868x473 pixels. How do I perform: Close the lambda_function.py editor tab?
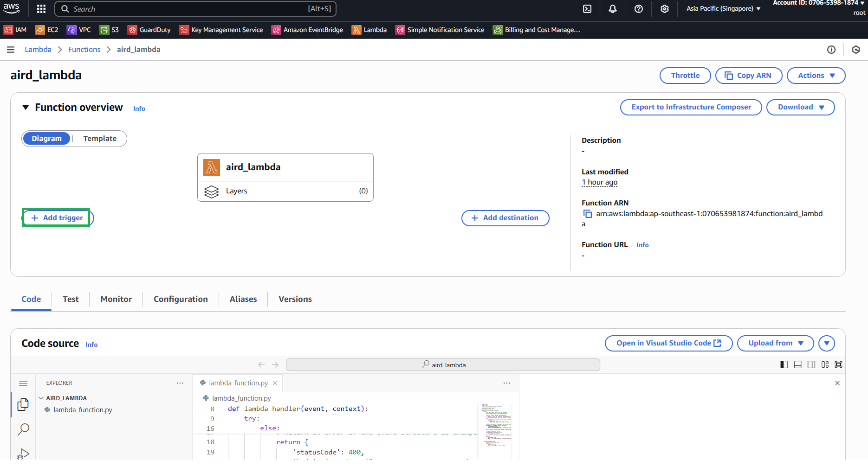(275, 383)
